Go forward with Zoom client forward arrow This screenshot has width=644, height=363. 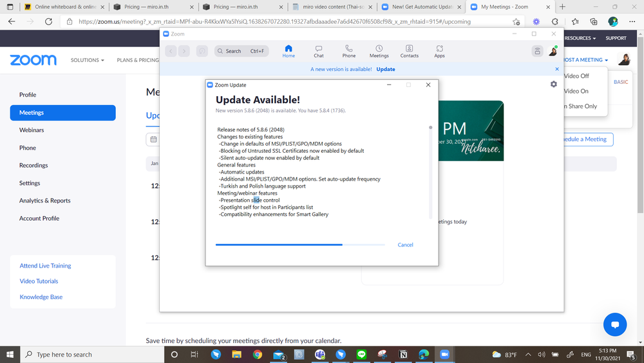[x=184, y=51]
